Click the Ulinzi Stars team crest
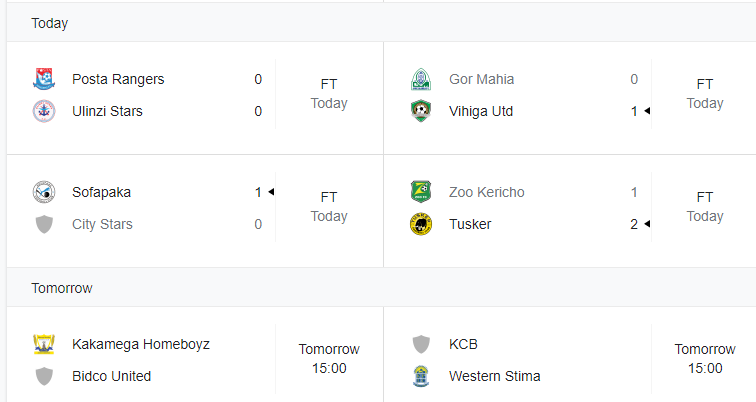756x402 pixels. click(x=44, y=111)
